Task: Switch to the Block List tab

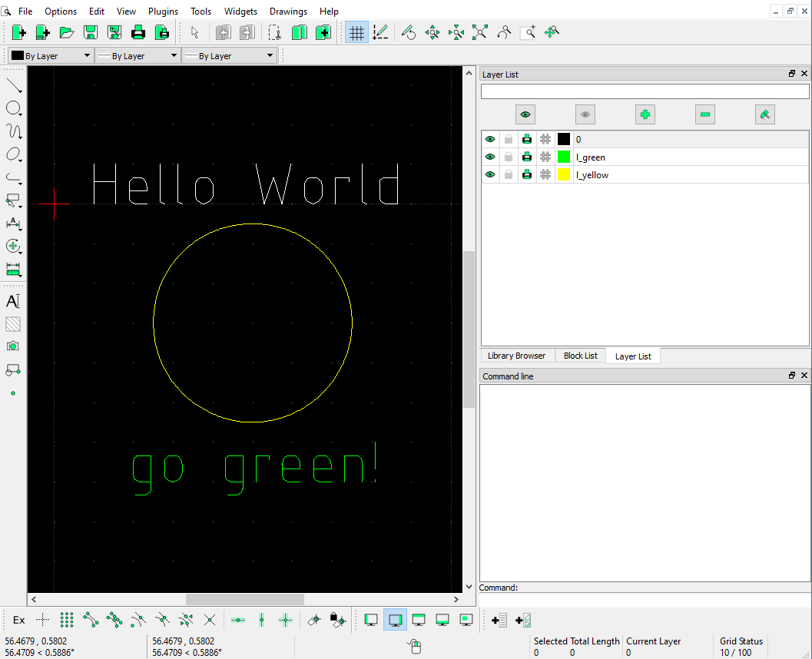Action: 580,356
